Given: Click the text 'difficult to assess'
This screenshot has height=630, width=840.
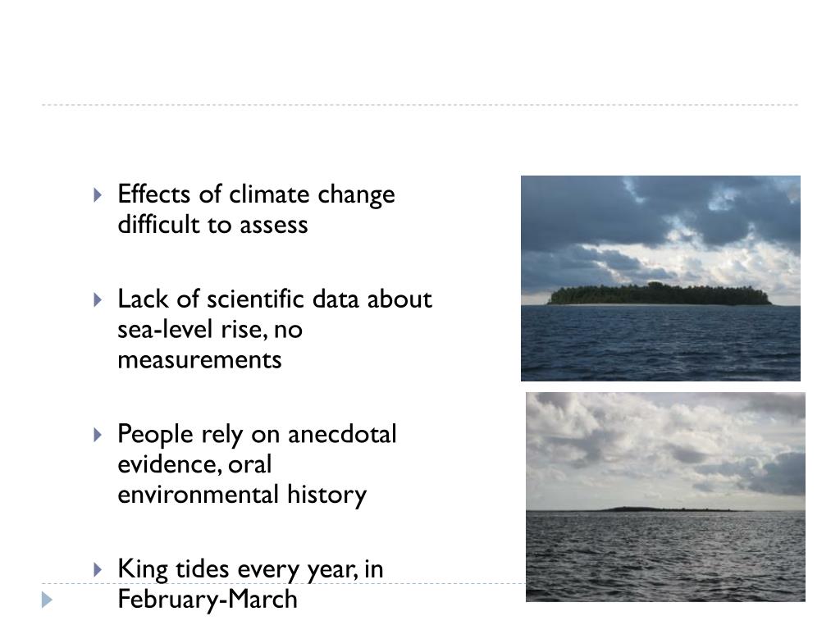Looking at the screenshot, I should click(x=212, y=225).
